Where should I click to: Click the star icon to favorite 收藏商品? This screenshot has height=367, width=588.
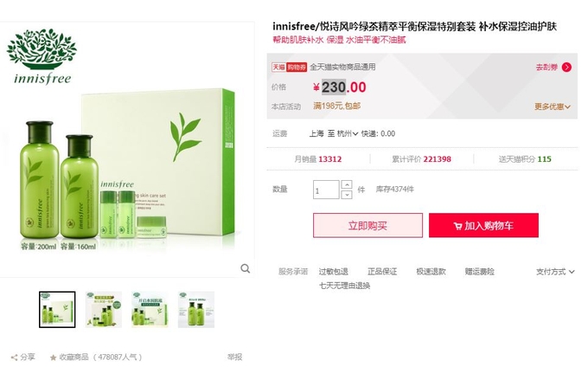point(54,357)
